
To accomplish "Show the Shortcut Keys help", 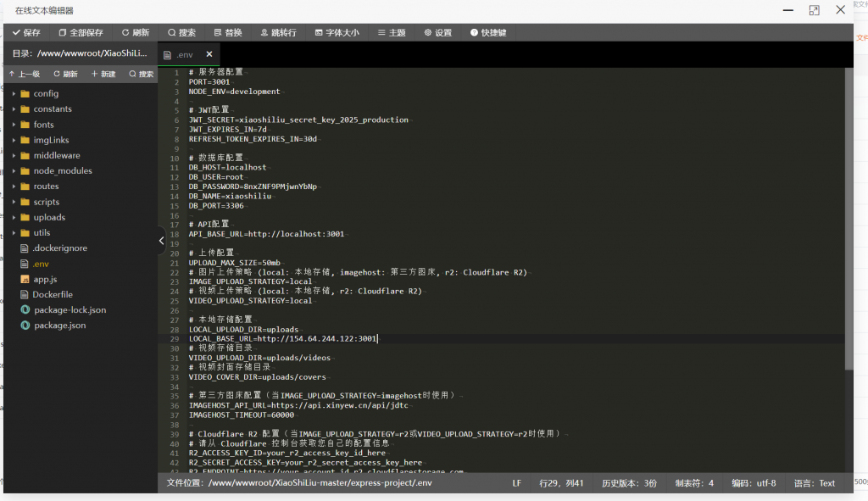I will [x=488, y=32].
